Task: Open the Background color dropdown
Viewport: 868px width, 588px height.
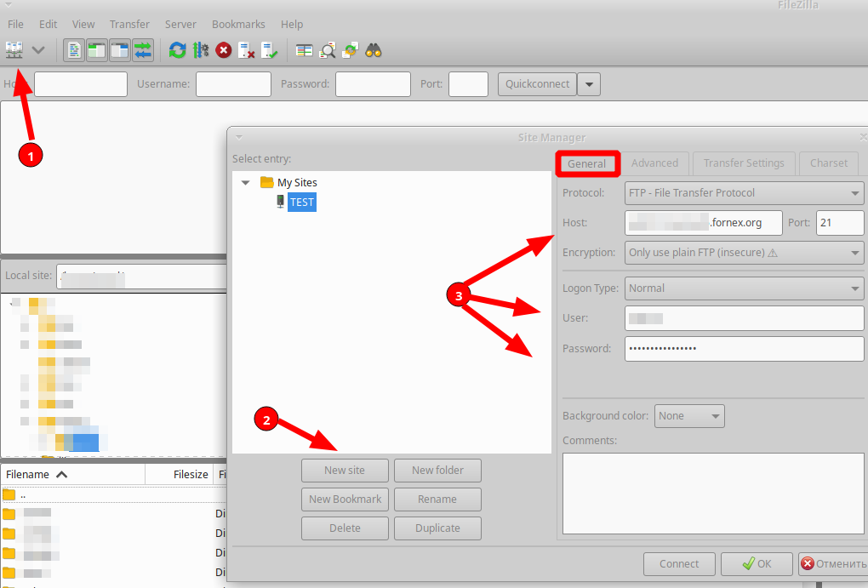Action: coord(689,416)
